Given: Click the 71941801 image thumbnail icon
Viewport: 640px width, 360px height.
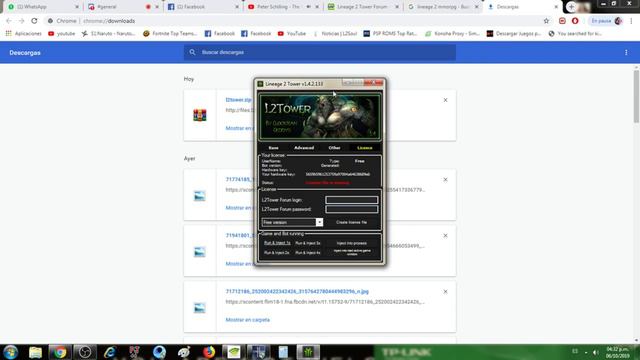Looking at the screenshot, I should 200,252.
